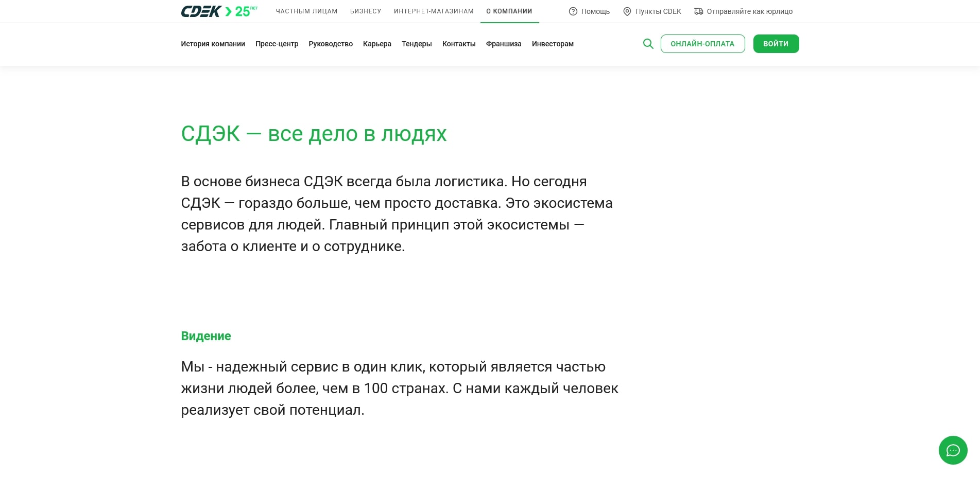The width and height of the screenshot is (980, 477).
Task: Switch to the Частным лицам tab
Action: tap(306, 11)
